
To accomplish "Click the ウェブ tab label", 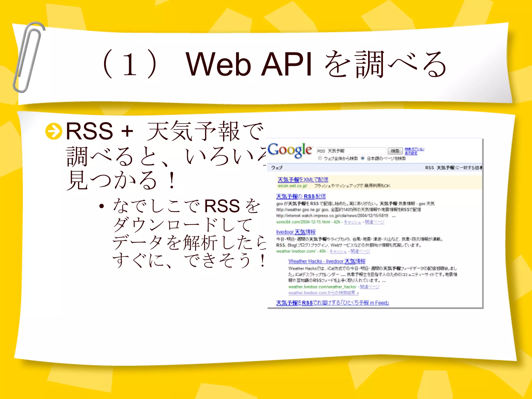I will click(x=277, y=168).
